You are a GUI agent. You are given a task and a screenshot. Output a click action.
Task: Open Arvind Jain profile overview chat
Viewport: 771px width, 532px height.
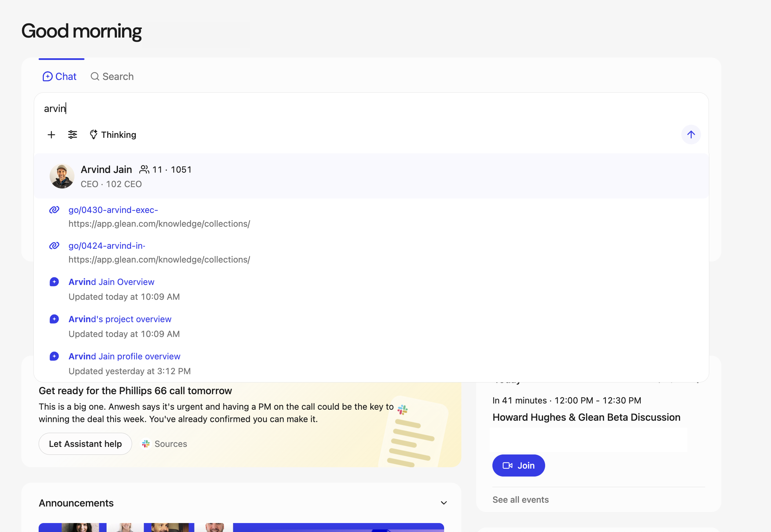click(x=124, y=356)
